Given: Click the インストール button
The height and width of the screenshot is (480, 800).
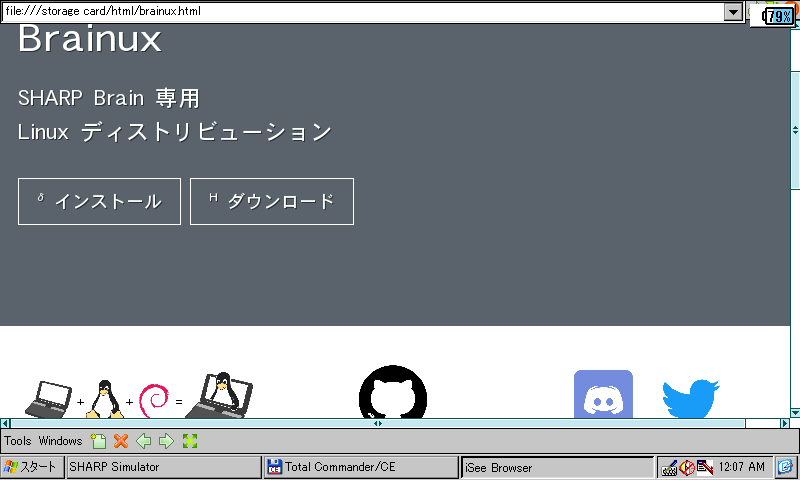Looking at the screenshot, I should click(x=99, y=201).
